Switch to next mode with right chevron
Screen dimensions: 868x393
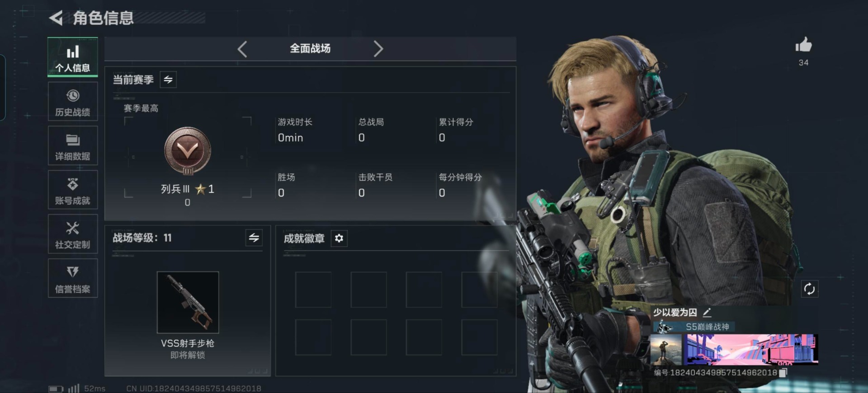click(x=378, y=49)
